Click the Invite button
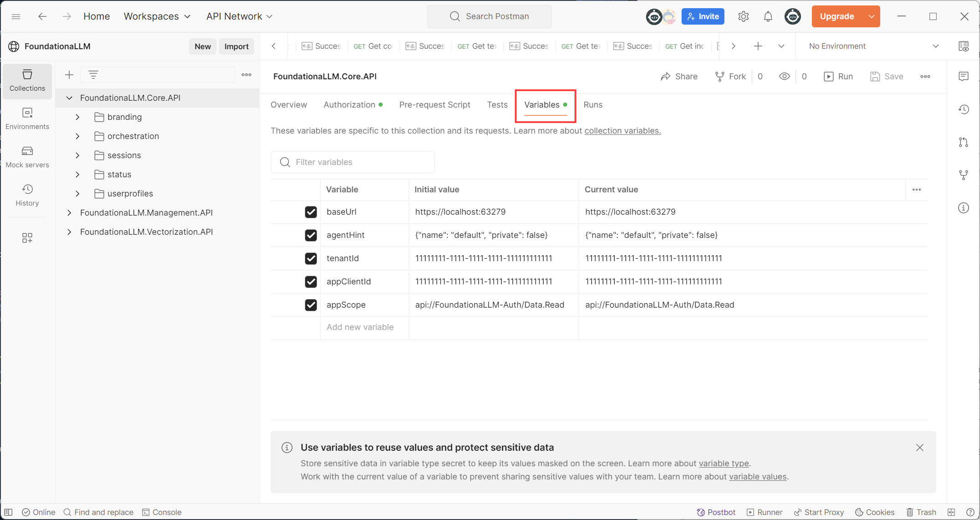 coord(703,16)
